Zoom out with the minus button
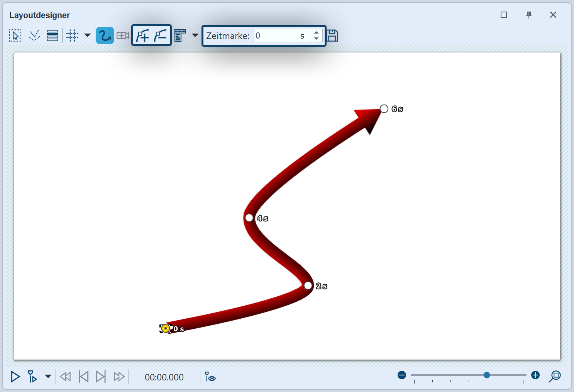The height and width of the screenshot is (392, 574). (x=402, y=375)
